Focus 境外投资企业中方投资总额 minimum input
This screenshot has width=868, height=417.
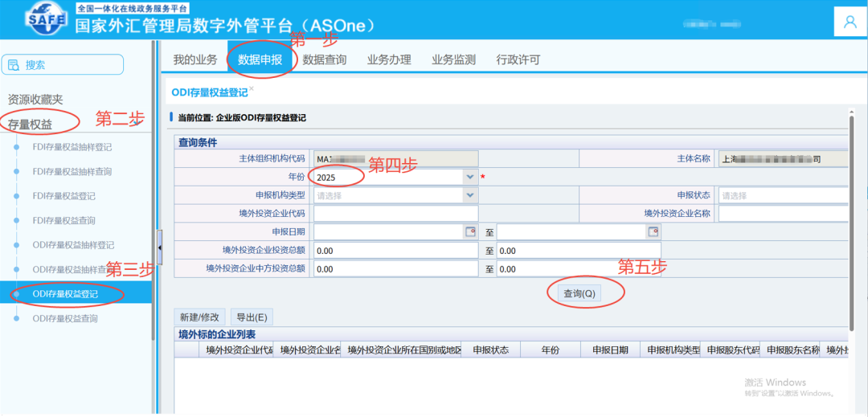pyautogui.click(x=395, y=269)
